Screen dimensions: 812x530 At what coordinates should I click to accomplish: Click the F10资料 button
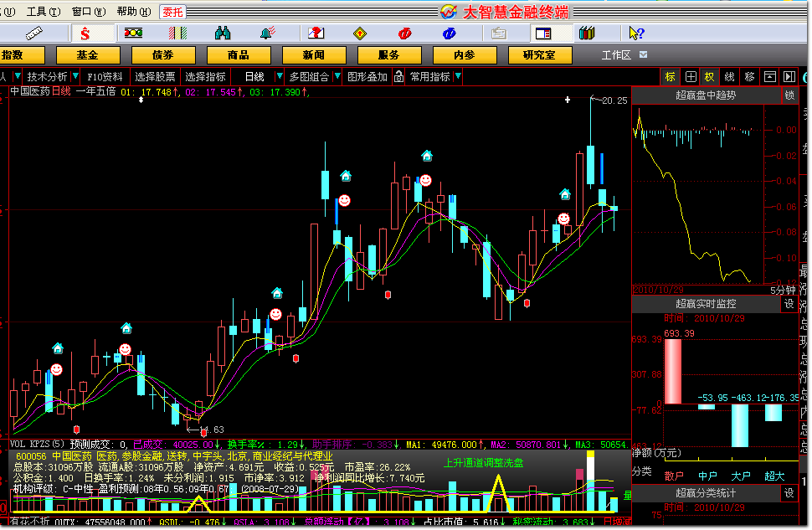pos(105,77)
